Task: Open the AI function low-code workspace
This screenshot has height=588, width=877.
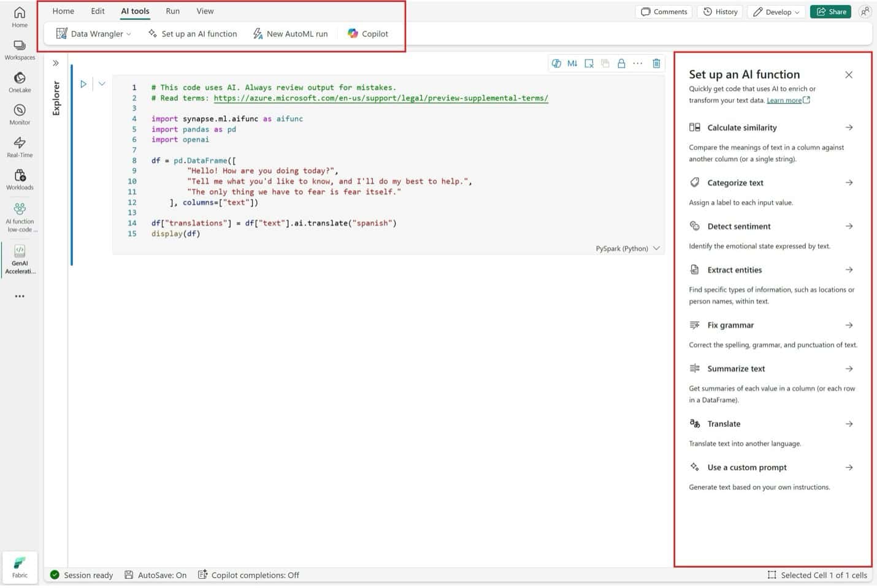Action: click(21, 217)
